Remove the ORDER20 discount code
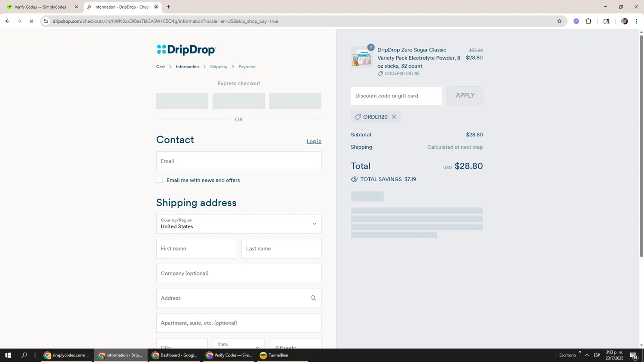 (394, 117)
